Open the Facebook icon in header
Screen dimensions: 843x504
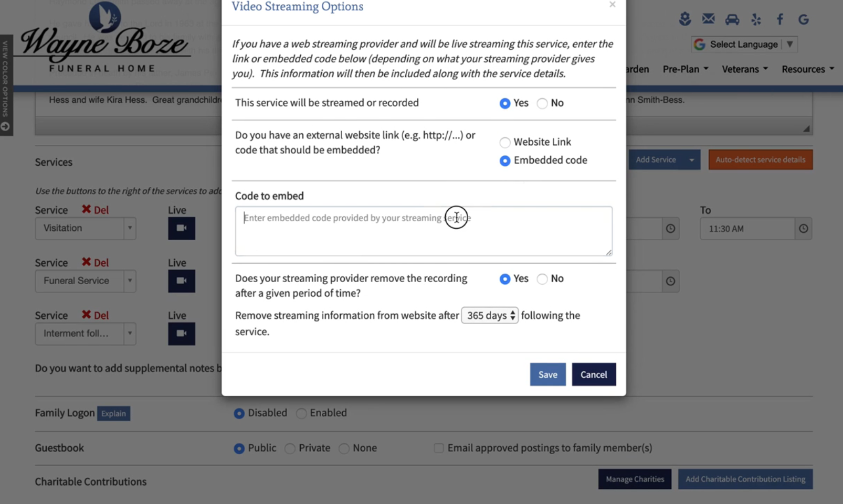(779, 19)
